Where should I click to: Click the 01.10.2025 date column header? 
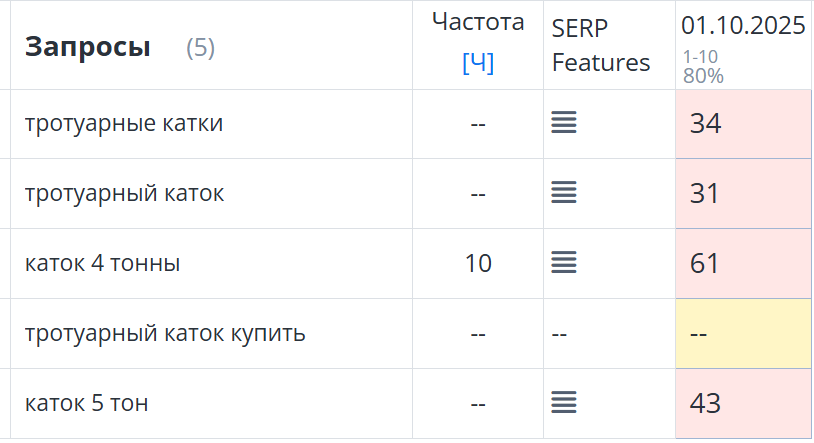(x=743, y=26)
